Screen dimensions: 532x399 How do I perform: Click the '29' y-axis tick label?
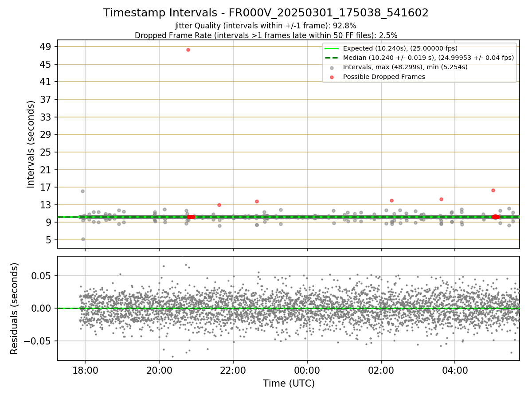[47, 134]
